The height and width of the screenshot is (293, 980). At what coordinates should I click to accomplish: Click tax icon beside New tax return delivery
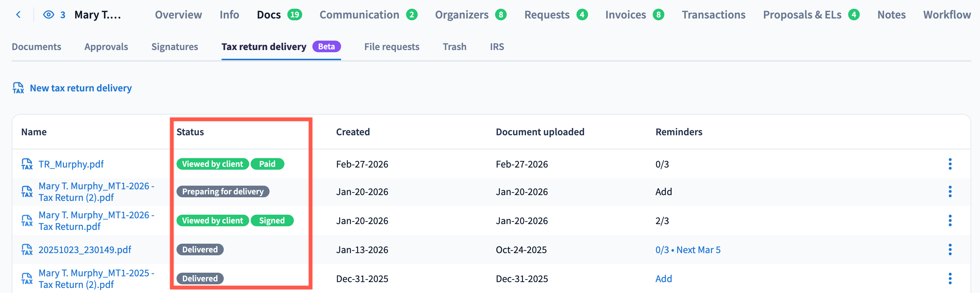[x=18, y=88]
